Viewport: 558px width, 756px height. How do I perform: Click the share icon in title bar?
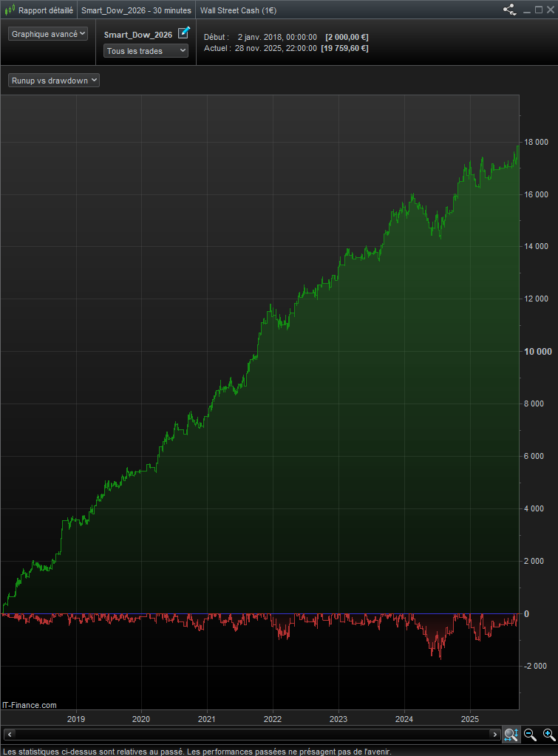[x=510, y=10]
